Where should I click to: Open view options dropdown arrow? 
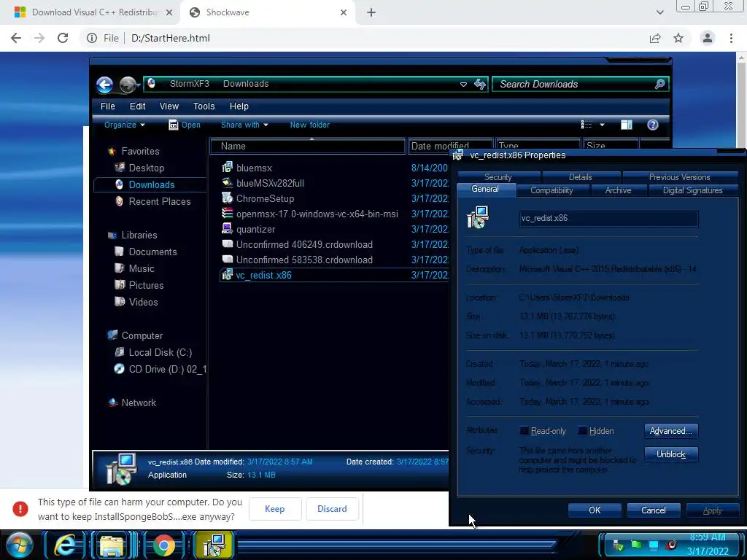click(x=602, y=125)
